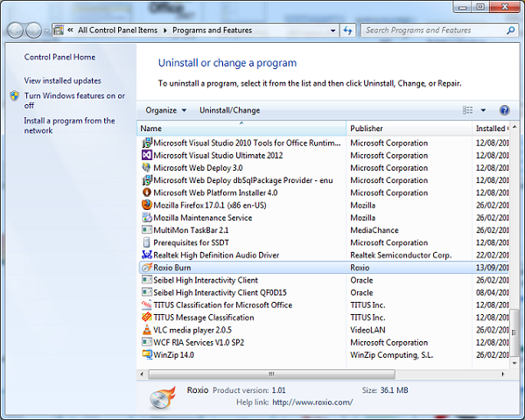
Task: Click the horizontal scrollbar right arrow
Action: click(x=502, y=374)
